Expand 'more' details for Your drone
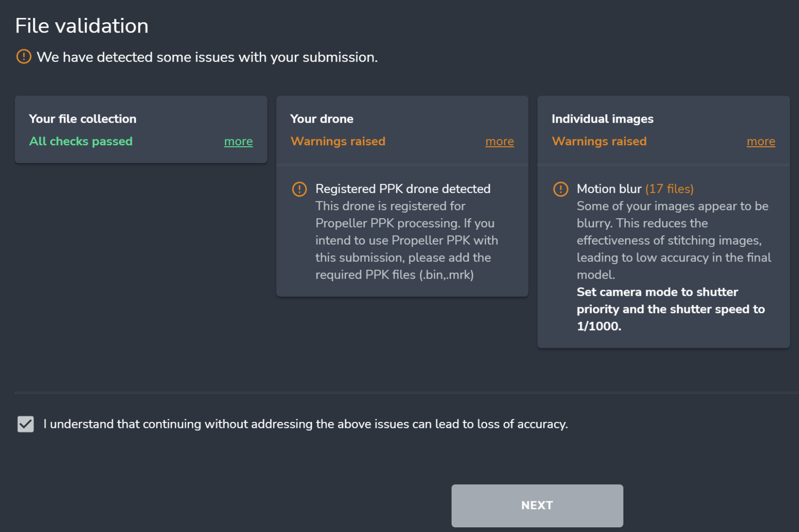Image resolution: width=799 pixels, height=532 pixels. point(499,142)
